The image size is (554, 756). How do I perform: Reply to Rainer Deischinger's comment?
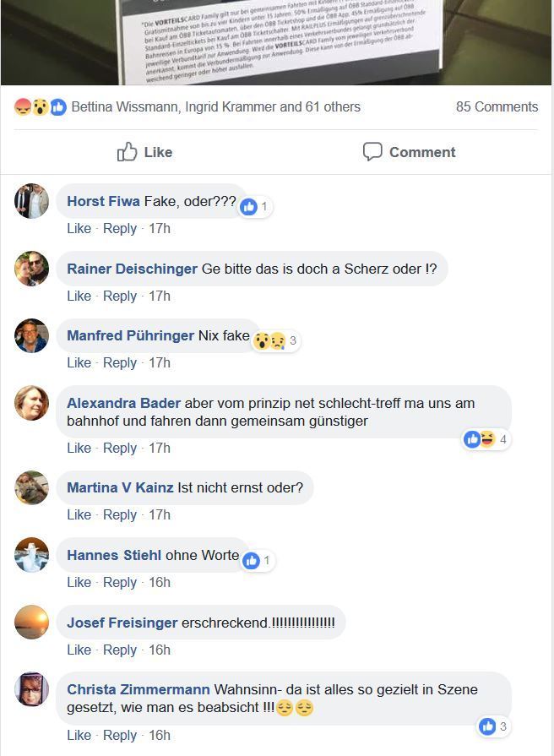pos(120,296)
